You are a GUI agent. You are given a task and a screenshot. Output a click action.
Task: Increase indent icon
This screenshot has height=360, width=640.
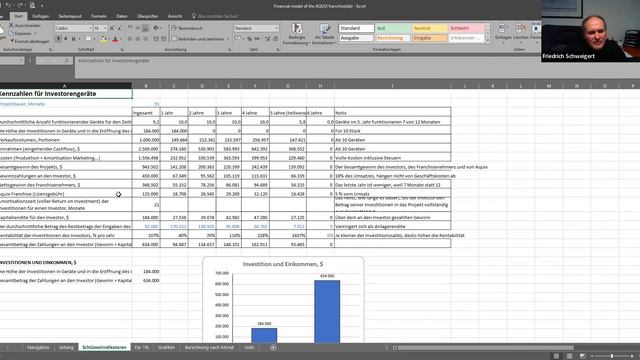coord(164,39)
